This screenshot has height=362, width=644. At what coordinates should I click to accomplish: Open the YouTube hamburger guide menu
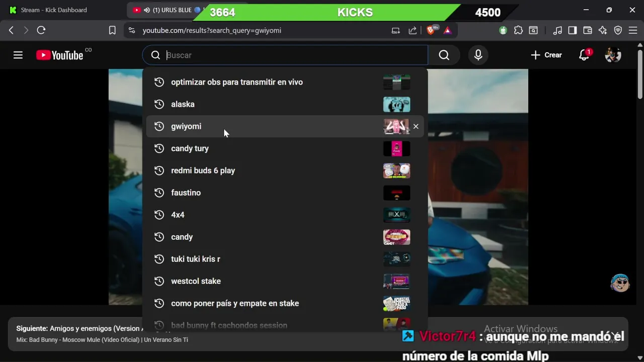[x=18, y=55]
